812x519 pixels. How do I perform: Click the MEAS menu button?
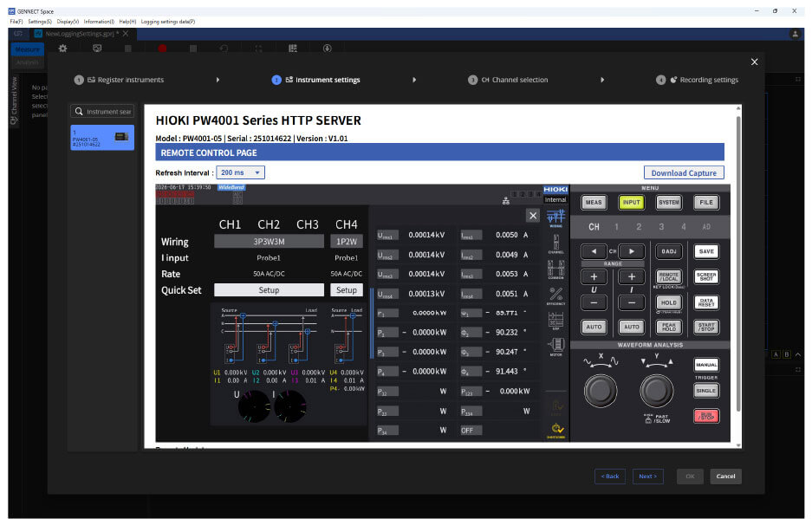(594, 203)
